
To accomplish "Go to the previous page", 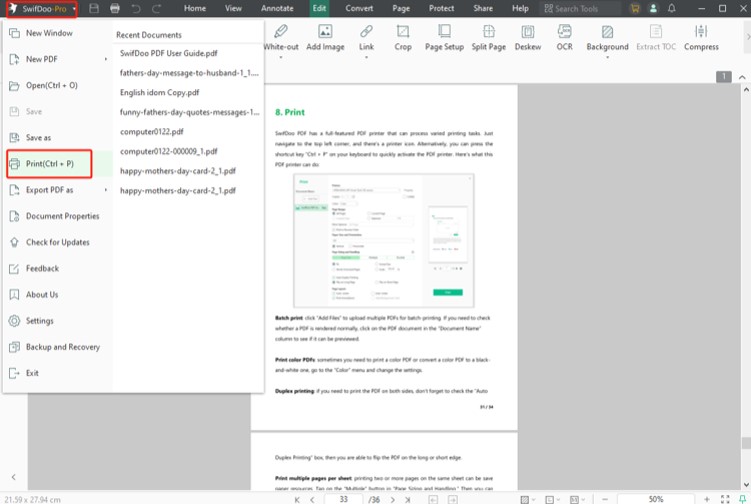I will click(312, 500).
